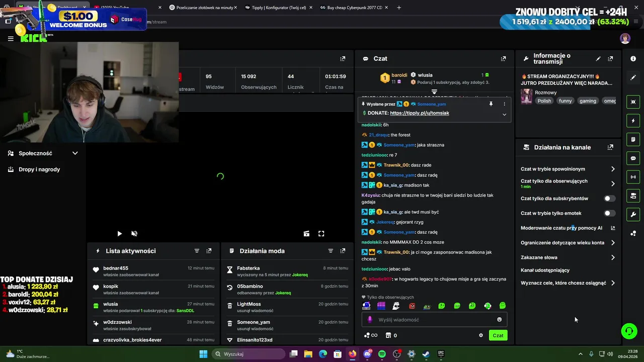
Task: Pop out the Czat panel
Action: coord(503,59)
